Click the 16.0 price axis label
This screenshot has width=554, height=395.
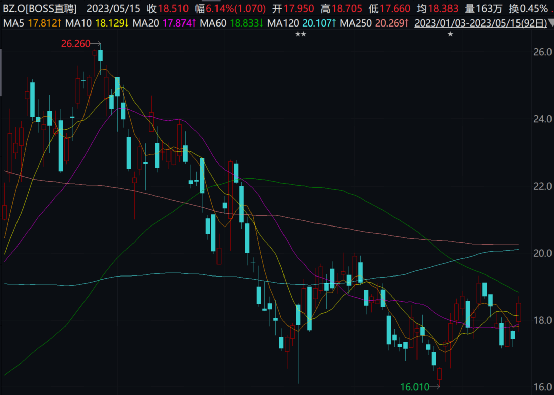[x=543, y=387]
